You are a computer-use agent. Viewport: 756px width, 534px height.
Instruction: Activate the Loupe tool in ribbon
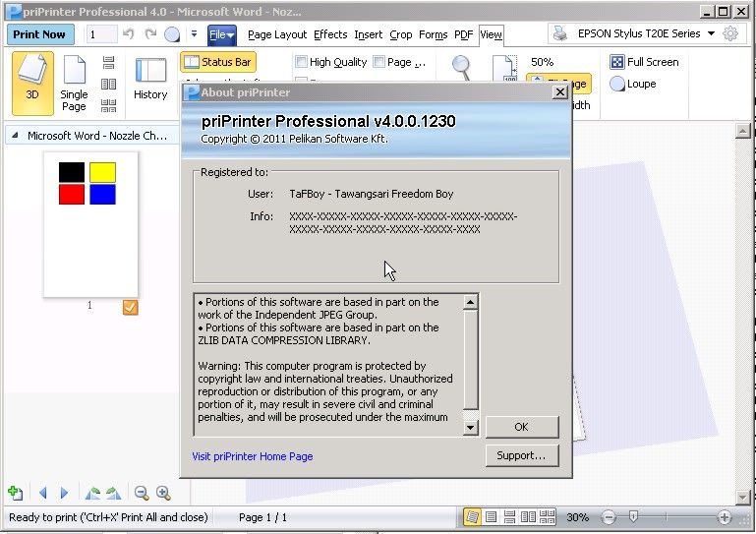(633, 84)
